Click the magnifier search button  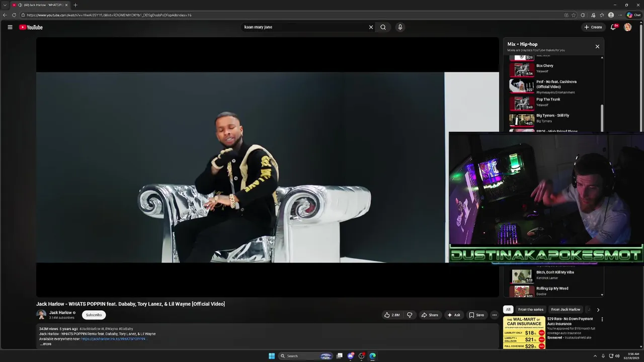(383, 27)
